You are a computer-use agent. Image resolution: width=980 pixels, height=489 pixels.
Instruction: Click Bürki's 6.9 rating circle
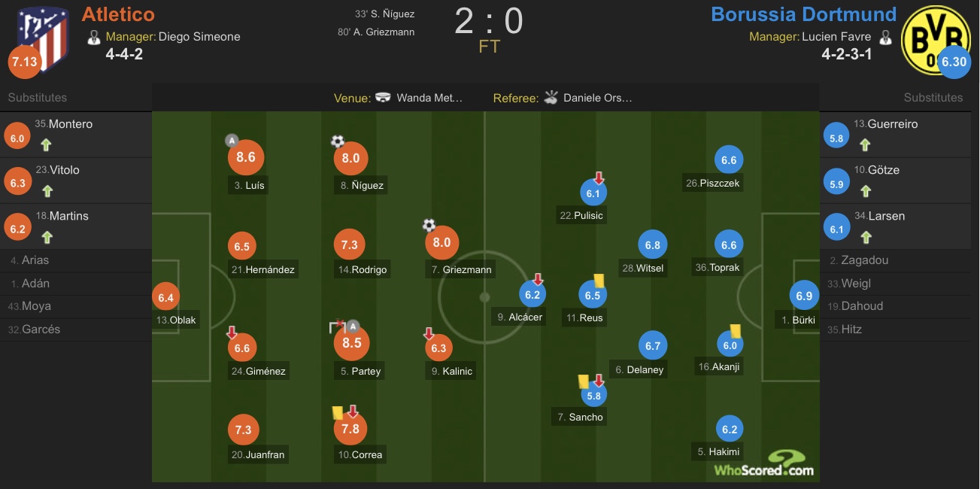pos(804,296)
